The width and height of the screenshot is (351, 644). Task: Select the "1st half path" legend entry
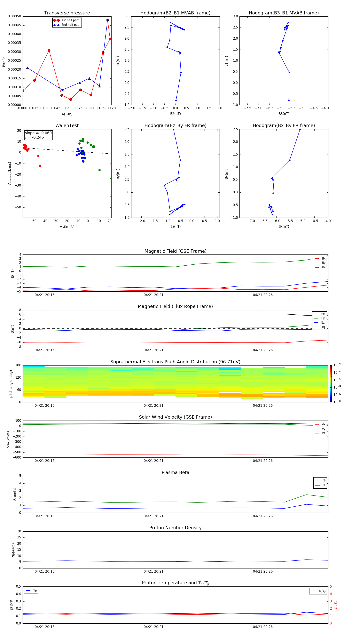tap(67, 20)
